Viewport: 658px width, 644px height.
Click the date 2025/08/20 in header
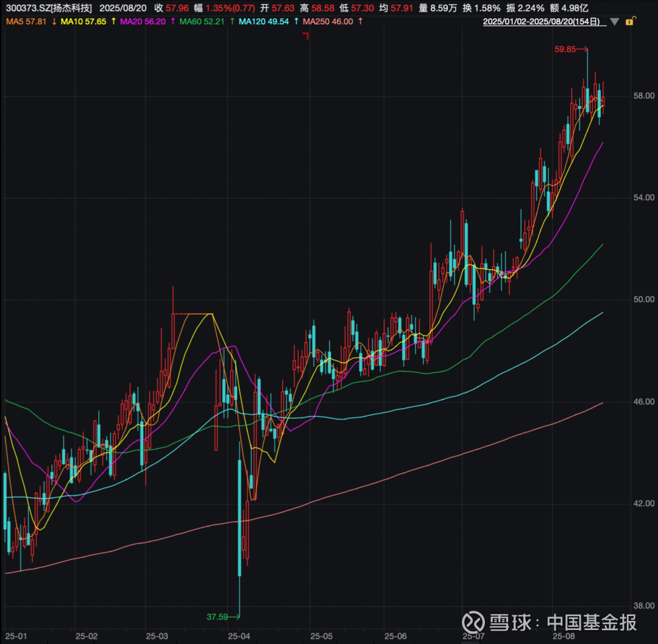pyautogui.click(x=123, y=8)
